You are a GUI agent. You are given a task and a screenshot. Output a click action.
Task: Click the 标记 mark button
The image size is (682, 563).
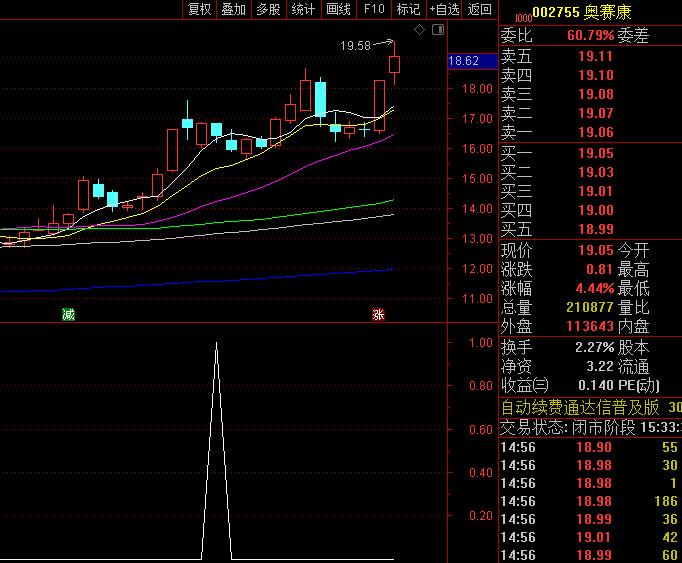pos(408,9)
